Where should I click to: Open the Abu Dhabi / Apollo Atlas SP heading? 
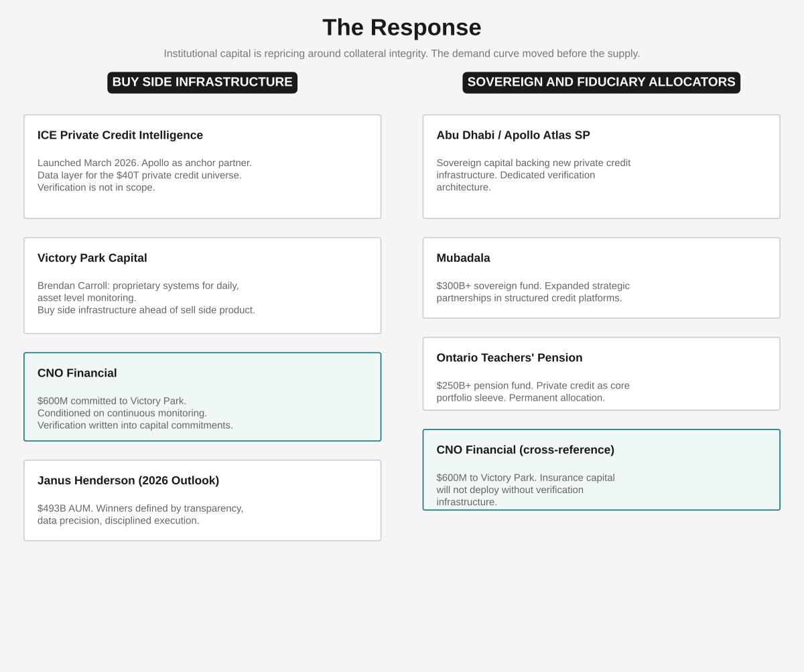coord(513,135)
